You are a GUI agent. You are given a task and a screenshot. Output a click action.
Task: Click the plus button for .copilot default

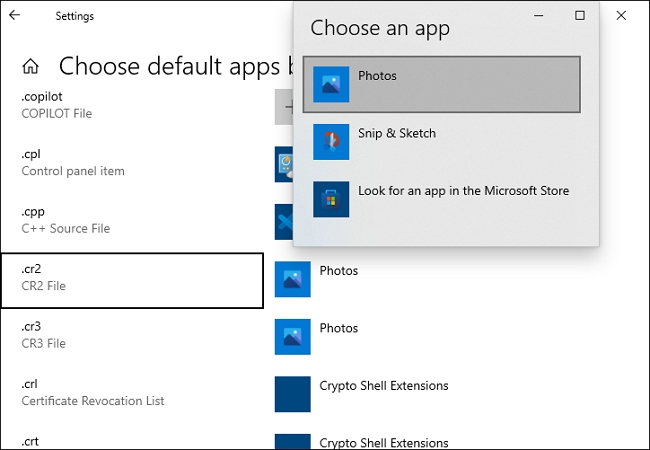[x=284, y=107]
